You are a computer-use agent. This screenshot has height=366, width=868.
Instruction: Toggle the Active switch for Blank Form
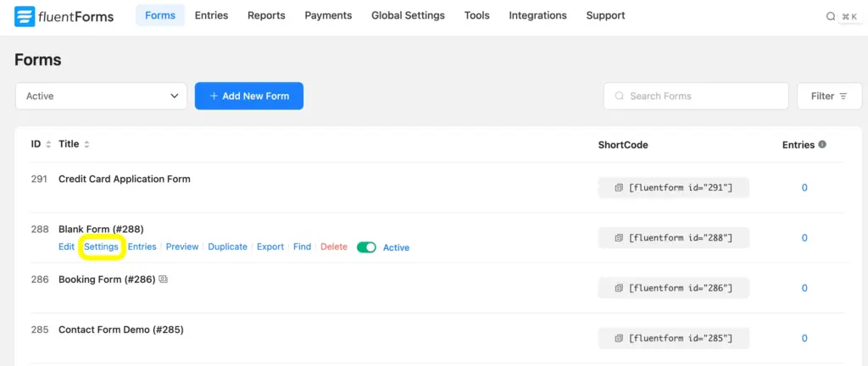pyautogui.click(x=366, y=247)
